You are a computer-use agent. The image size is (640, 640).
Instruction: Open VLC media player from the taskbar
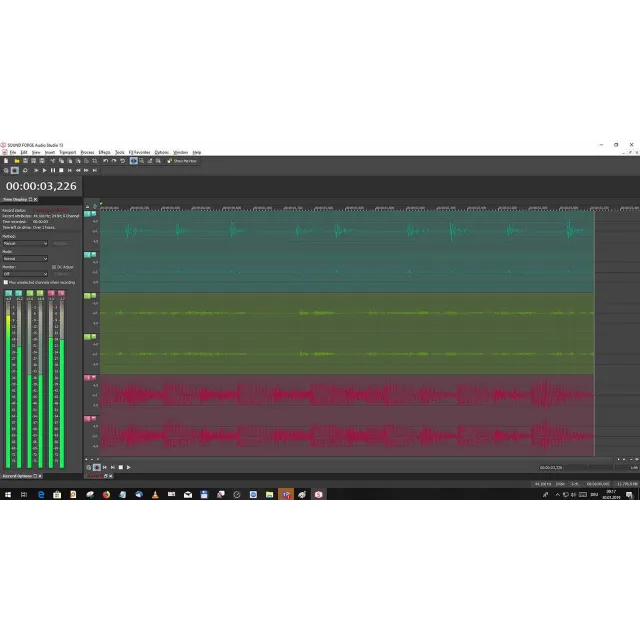pos(155,494)
